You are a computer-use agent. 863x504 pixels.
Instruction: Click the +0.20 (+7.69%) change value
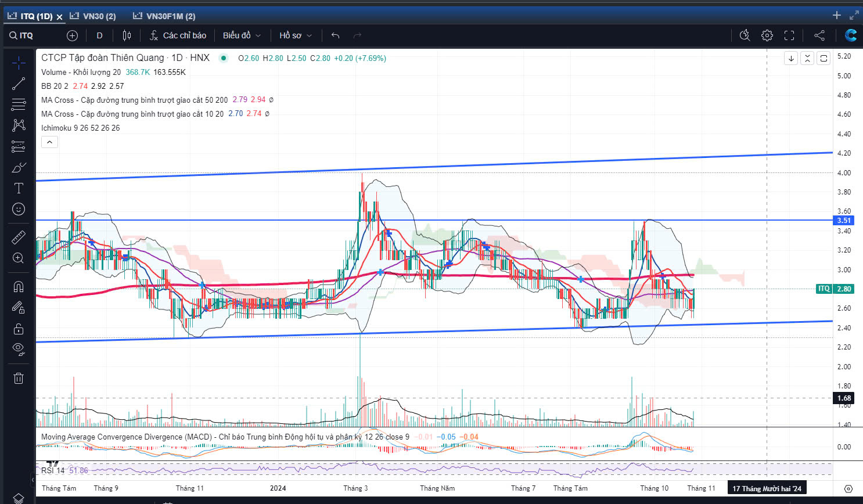click(x=360, y=58)
